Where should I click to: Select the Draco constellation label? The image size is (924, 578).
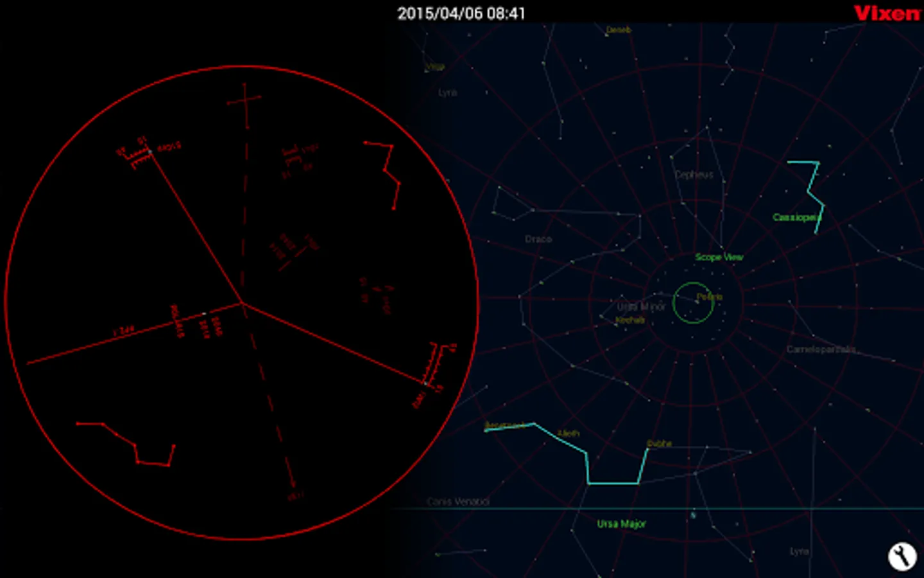click(538, 239)
